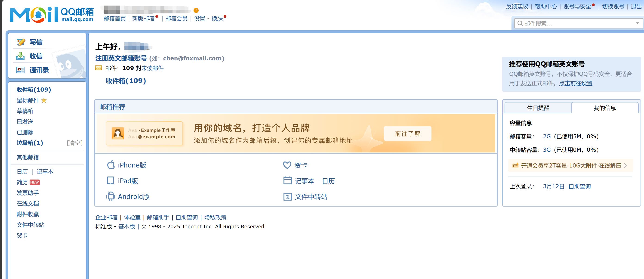
Task: Click the contacts card icon
Action: (21, 70)
